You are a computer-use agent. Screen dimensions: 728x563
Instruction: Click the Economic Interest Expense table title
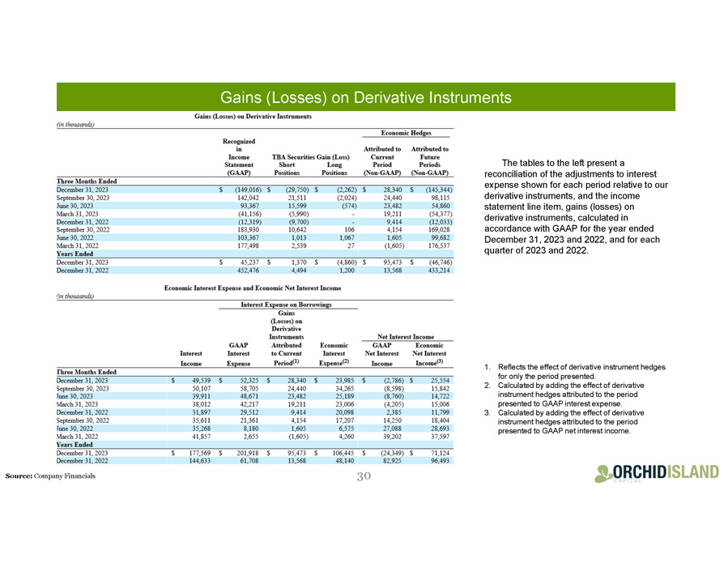click(253, 287)
